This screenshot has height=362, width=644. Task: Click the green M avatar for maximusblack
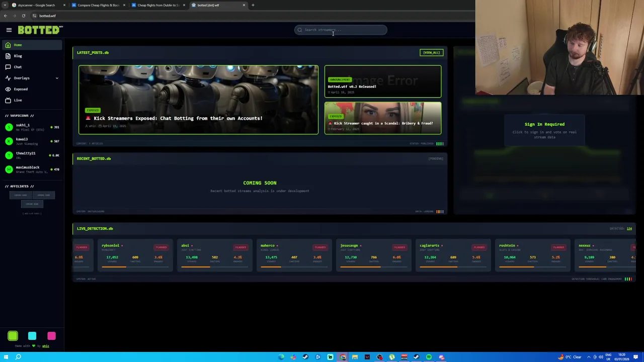click(x=9, y=169)
